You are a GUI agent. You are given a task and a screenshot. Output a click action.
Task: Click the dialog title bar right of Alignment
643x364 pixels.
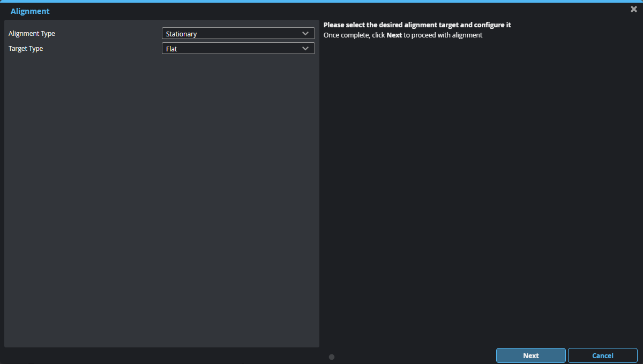point(322,11)
